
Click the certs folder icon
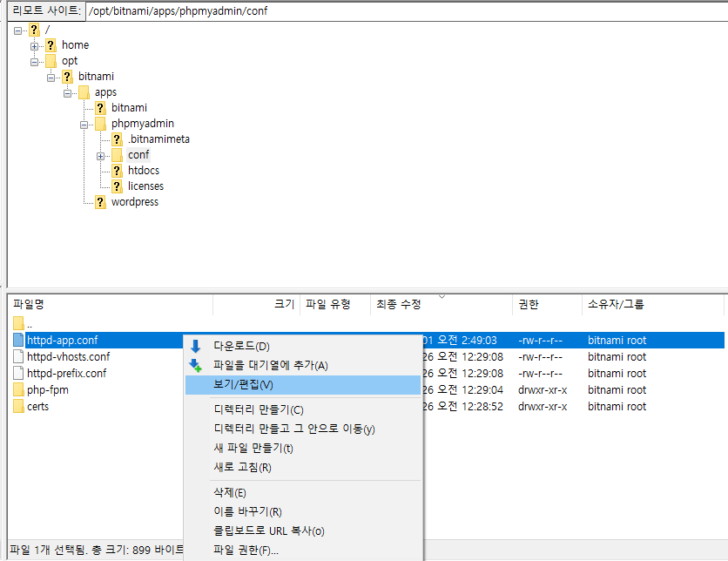pyautogui.click(x=18, y=406)
